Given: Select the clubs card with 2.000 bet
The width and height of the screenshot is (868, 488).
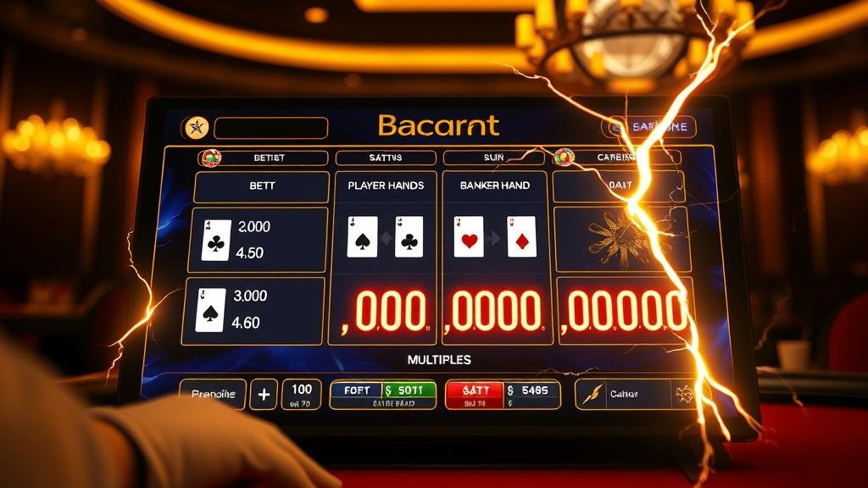Looking at the screenshot, I should pos(216,240).
